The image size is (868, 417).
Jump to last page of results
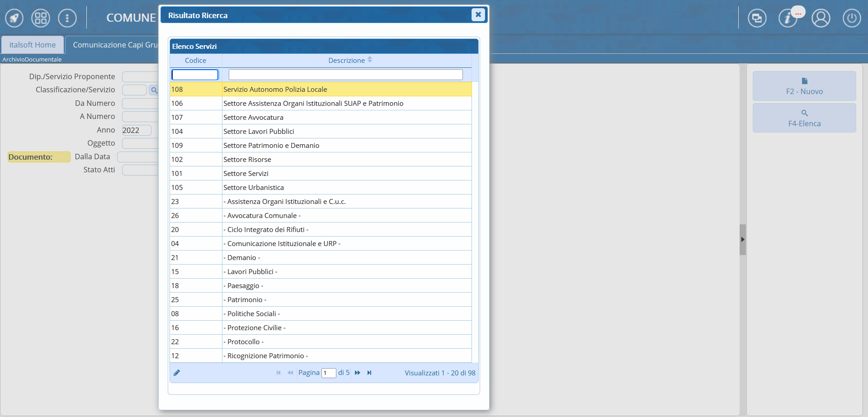tap(369, 373)
